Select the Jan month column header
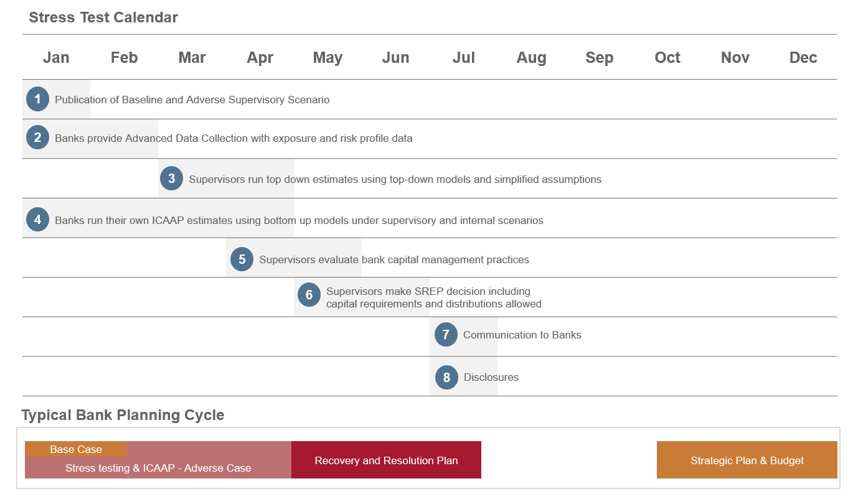 [56, 58]
